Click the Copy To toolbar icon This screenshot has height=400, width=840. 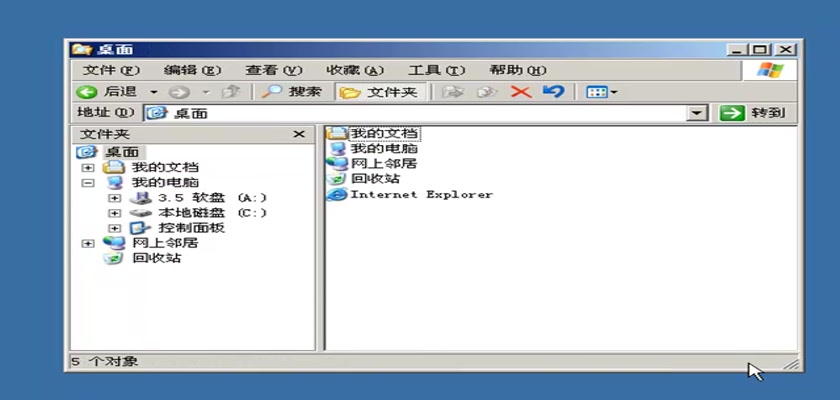coord(487,92)
